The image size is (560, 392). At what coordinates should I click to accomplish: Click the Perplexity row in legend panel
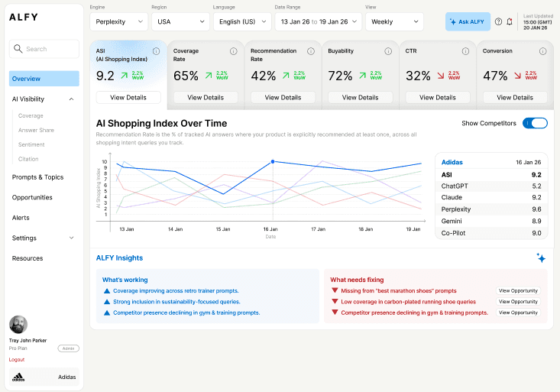click(x=491, y=209)
